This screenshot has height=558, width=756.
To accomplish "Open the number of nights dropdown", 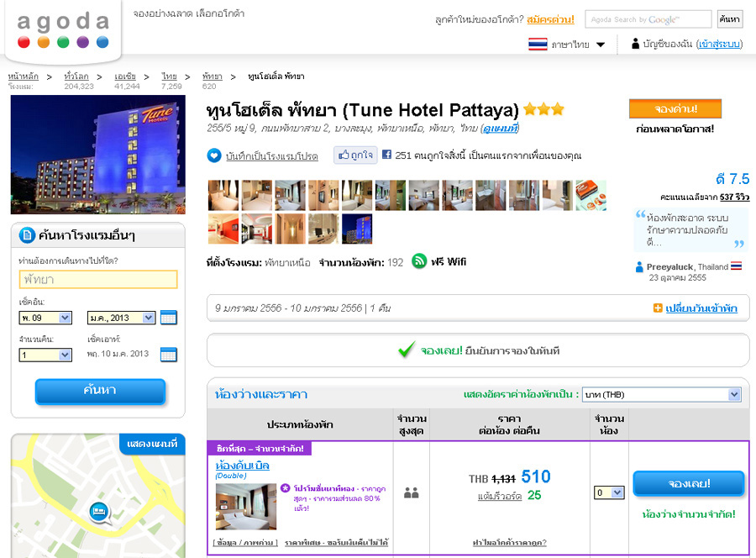I will [x=45, y=355].
